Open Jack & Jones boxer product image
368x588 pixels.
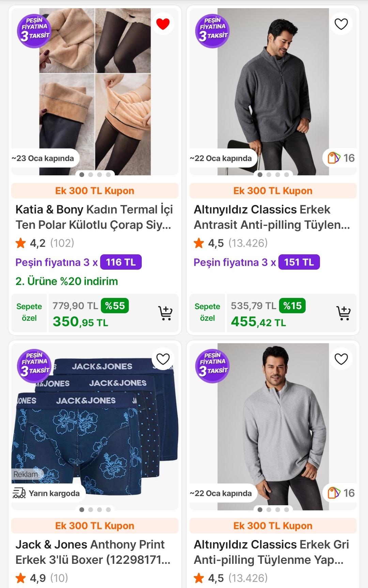pos(95,426)
